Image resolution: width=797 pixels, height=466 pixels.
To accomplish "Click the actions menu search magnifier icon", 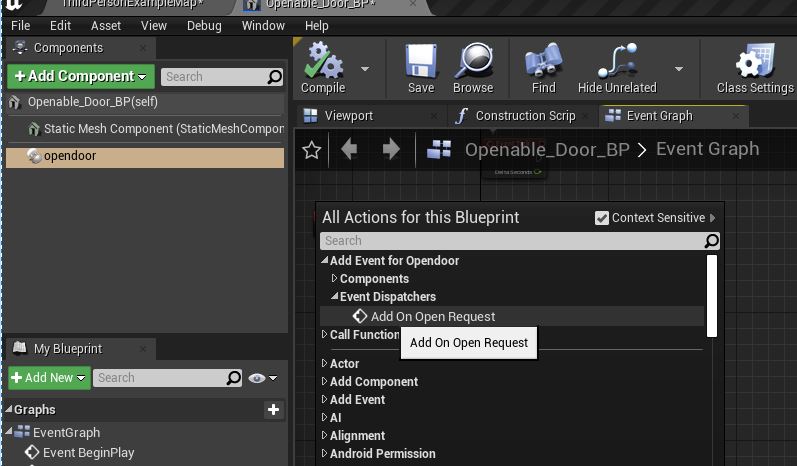I will (x=711, y=240).
